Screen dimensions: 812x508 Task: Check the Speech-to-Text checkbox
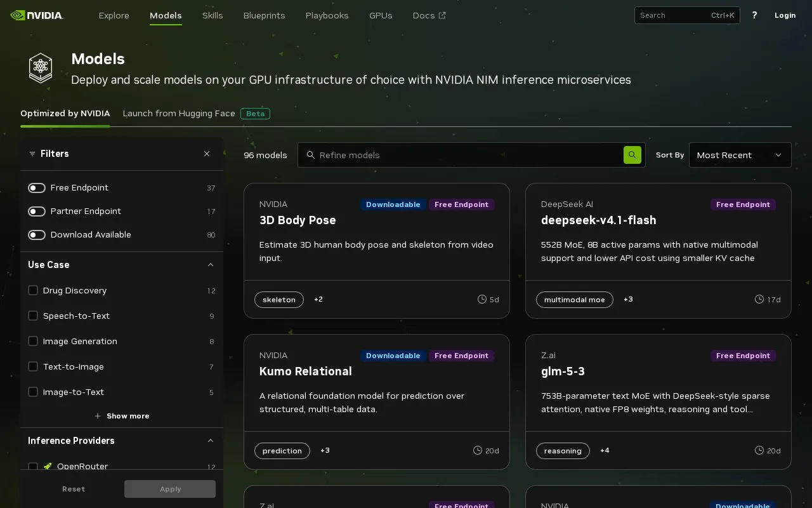point(33,316)
